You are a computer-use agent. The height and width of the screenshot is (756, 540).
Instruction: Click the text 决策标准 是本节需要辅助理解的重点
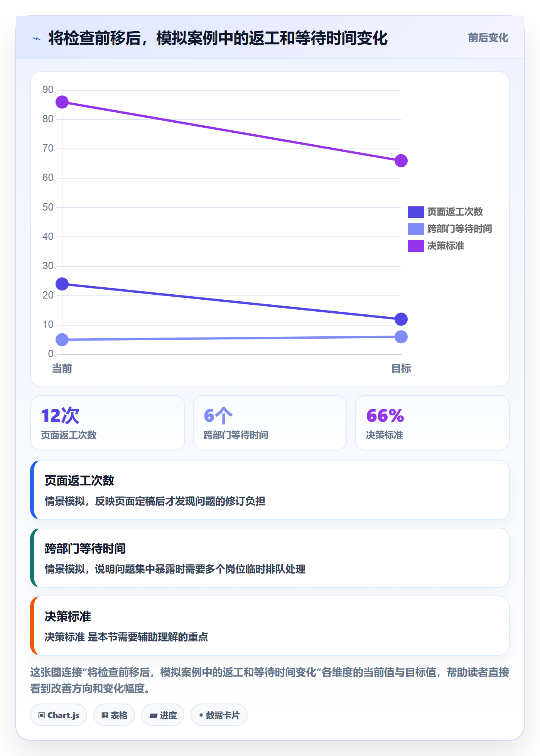(126, 637)
